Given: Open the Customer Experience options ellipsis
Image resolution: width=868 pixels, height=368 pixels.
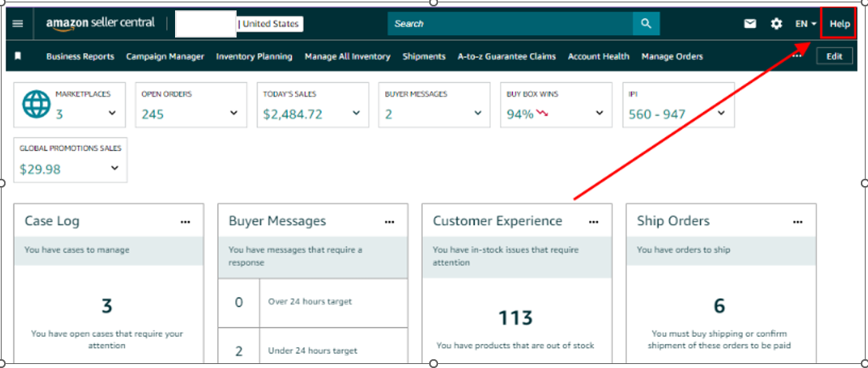Looking at the screenshot, I should pos(593,222).
